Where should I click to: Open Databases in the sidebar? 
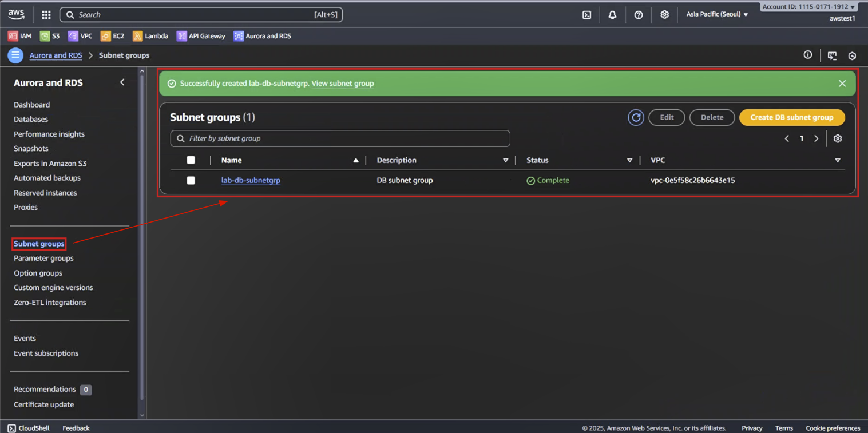click(31, 119)
